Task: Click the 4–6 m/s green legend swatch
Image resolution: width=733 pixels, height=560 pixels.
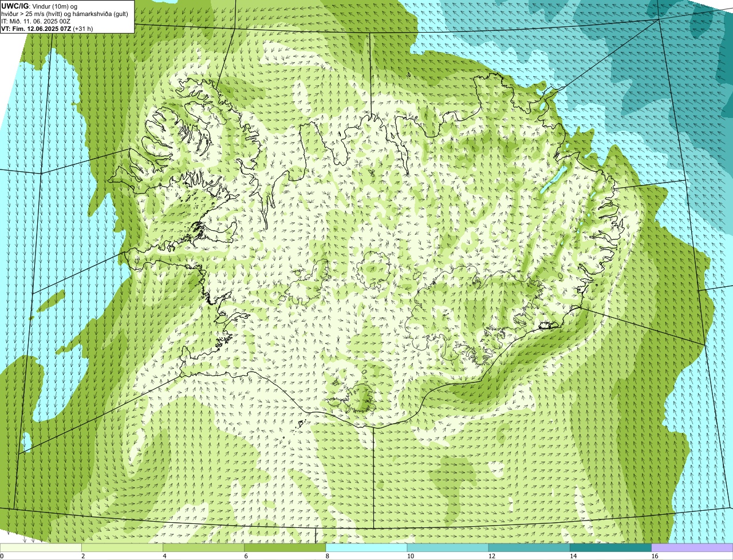Action: (203, 547)
